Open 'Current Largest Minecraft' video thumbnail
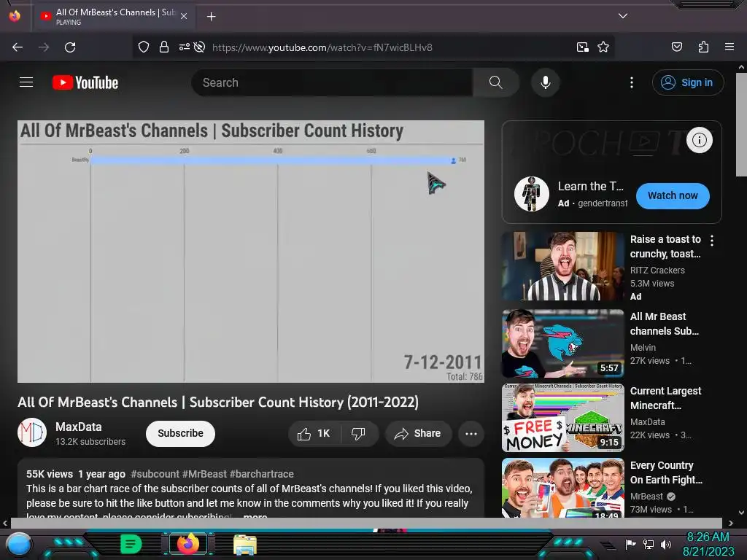Image resolution: width=747 pixels, height=560 pixels. (x=562, y=418)
